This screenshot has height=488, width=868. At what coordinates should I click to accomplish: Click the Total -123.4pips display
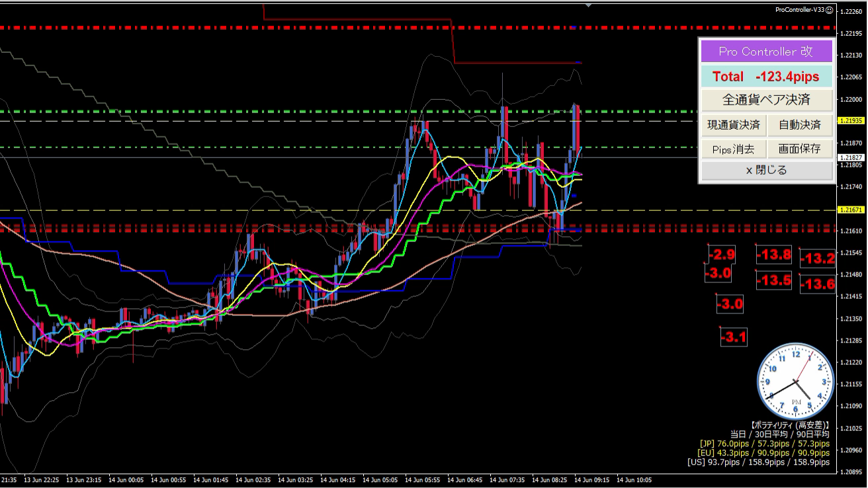click(x=767, y=77)
